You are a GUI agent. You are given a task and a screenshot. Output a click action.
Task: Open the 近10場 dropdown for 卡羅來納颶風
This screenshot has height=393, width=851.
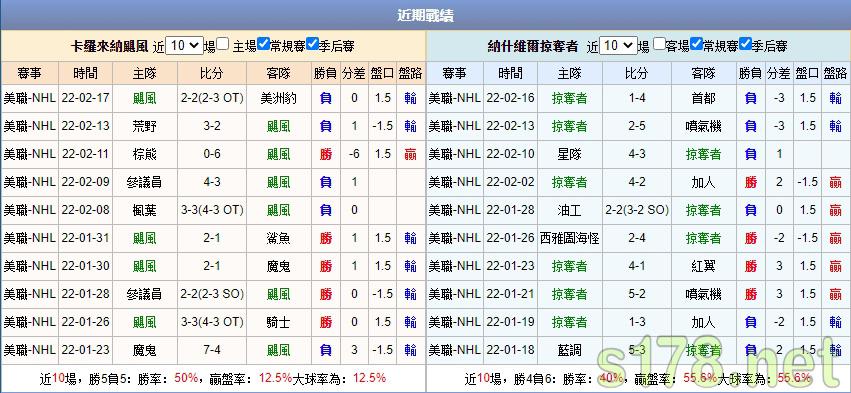[184, 46]
